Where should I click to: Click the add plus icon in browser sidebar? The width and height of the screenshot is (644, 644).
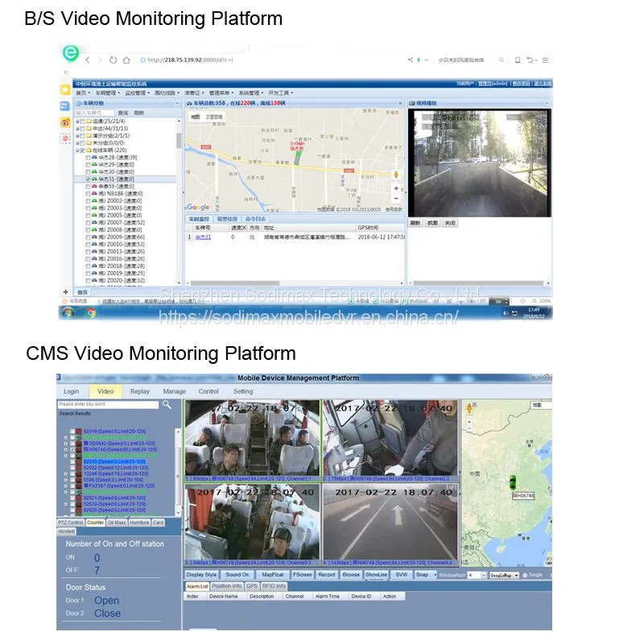(65, 291)
